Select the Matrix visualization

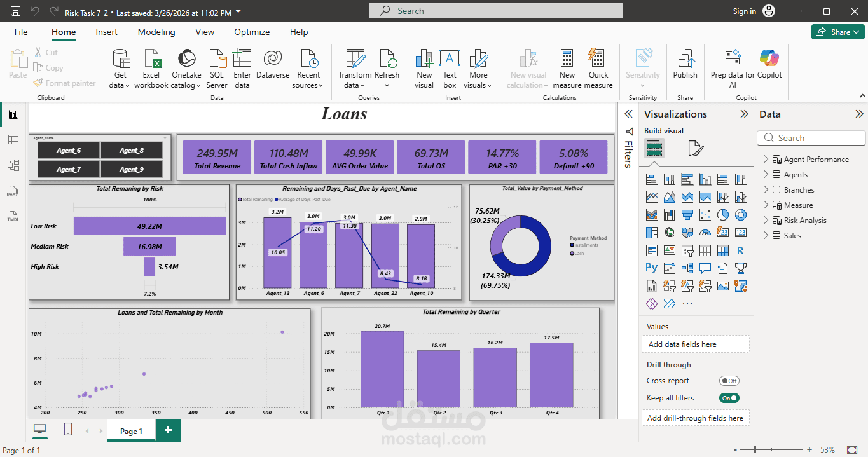(722, 250)
